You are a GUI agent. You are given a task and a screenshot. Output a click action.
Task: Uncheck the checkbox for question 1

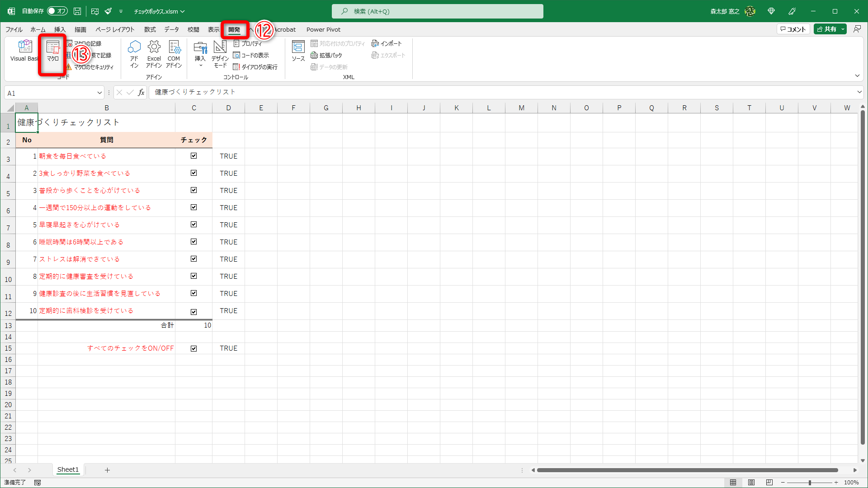[193, 156]
